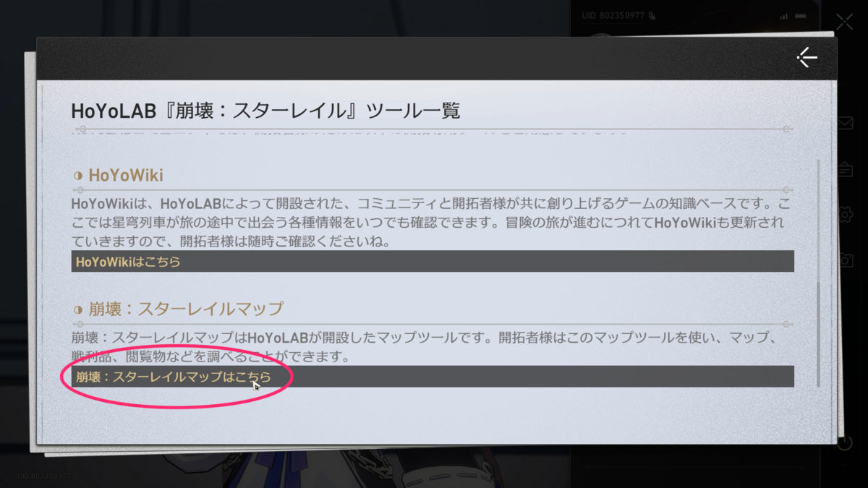Click the bullet icon beside HoYoWiki heading

[x=78, y=176]
